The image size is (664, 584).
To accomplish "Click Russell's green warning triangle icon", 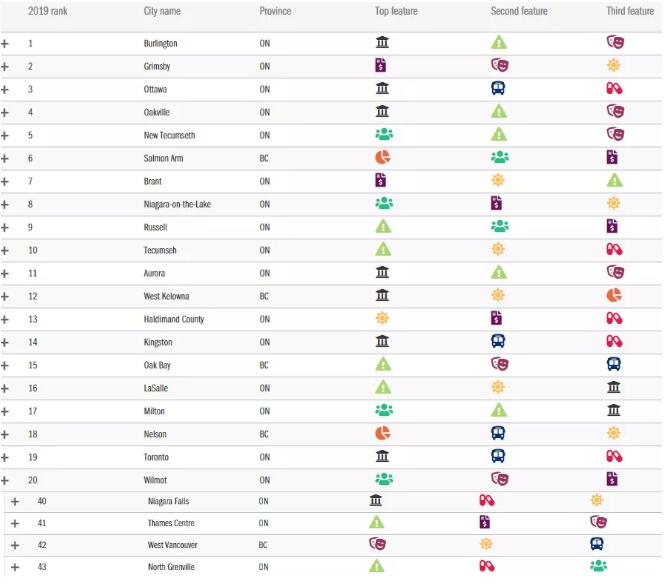I will coord(382,227).
